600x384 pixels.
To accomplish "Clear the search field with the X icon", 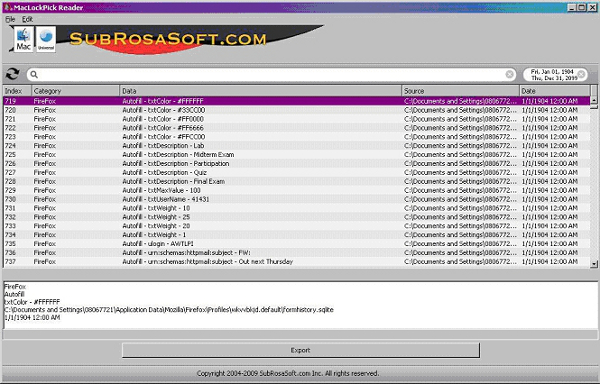I will tap(509, 74).
